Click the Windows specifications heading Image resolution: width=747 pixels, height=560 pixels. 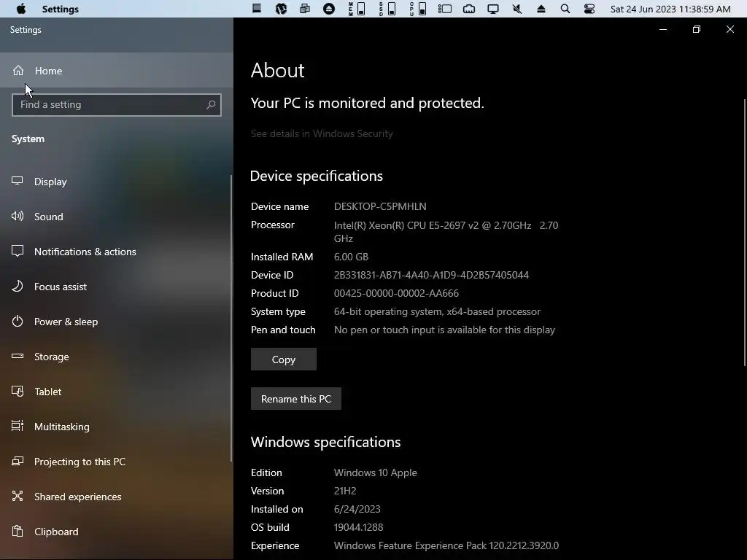[x=325, y=443]
